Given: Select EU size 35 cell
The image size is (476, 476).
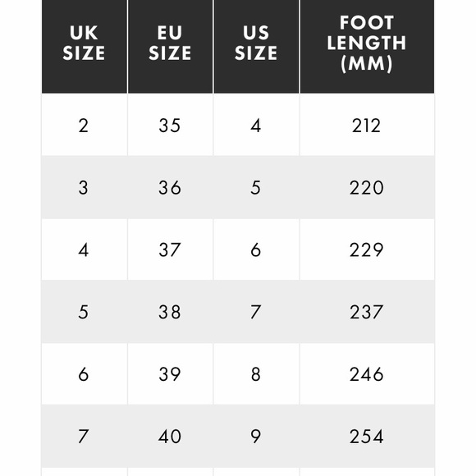Looking at the screenshot, I should pyautogui.click(x=171, y=125).
